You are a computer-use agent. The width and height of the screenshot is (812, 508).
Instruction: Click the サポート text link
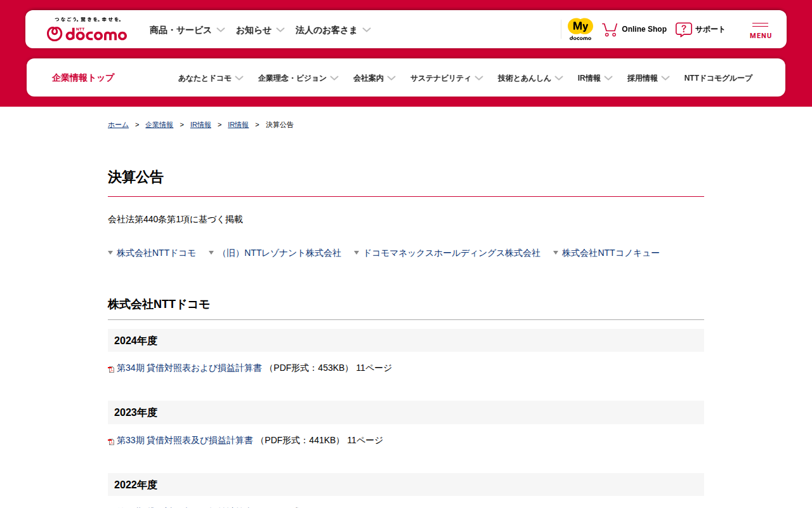click(710, 29)
